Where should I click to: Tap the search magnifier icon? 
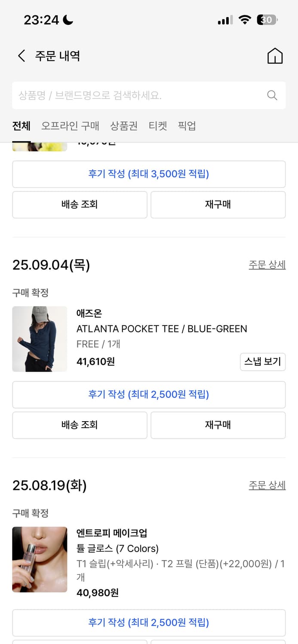point(272,95)
